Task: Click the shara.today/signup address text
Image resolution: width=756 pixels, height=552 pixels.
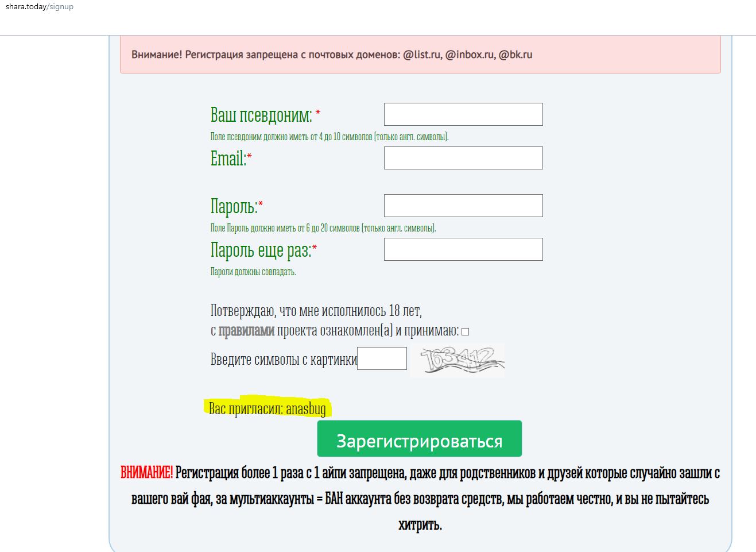Action: pos(39,7)
